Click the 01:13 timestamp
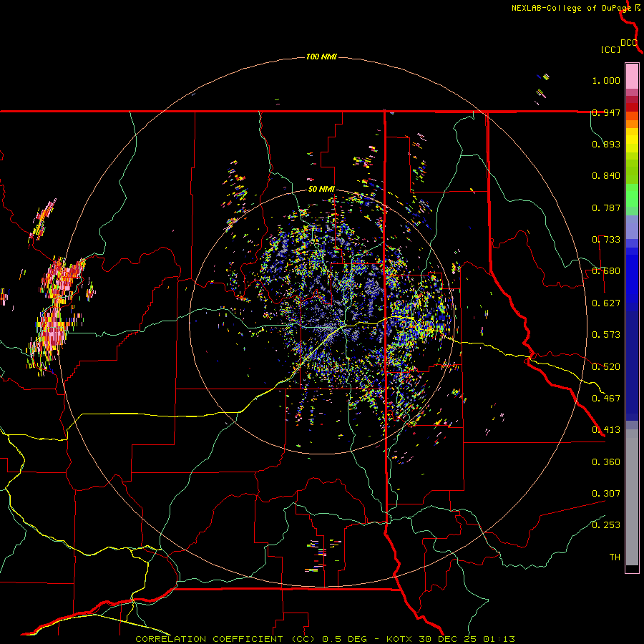This screenshot has width=644, height=644. tap(499, 639)
